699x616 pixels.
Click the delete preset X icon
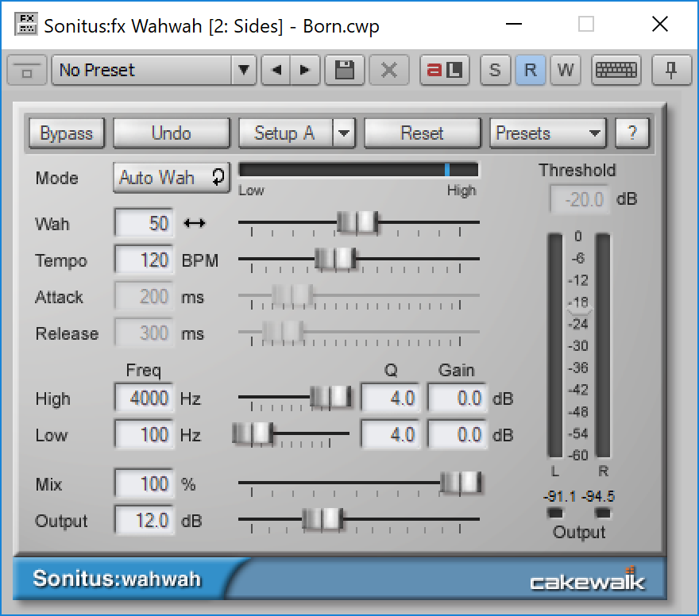coord(388,70)
